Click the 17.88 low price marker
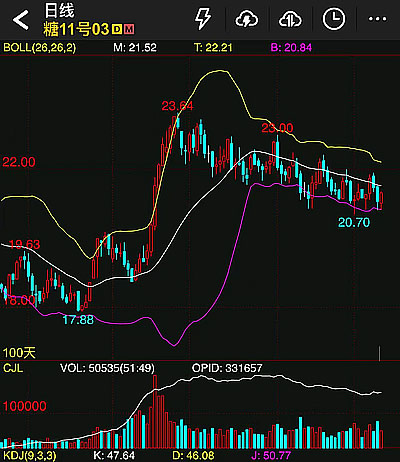Image resolution: width=400 pixels, height=462 pixels. coord(78,320)
